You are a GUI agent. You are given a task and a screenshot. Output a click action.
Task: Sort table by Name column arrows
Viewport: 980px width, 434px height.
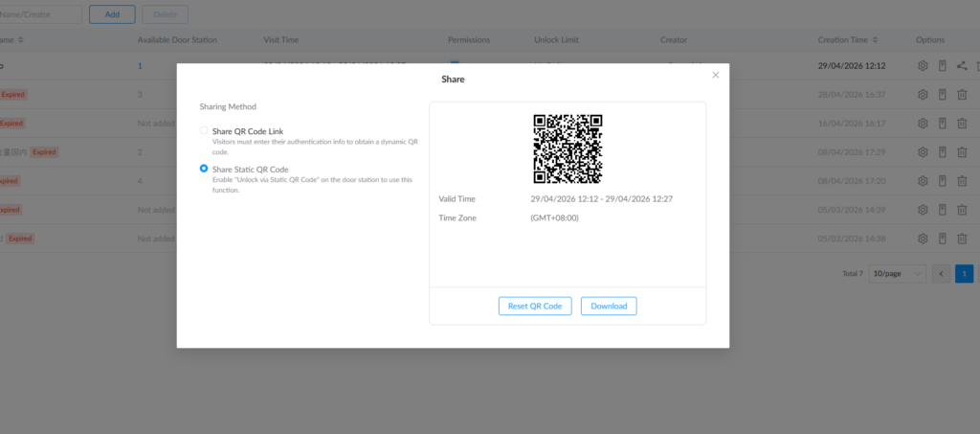point(21,40)
